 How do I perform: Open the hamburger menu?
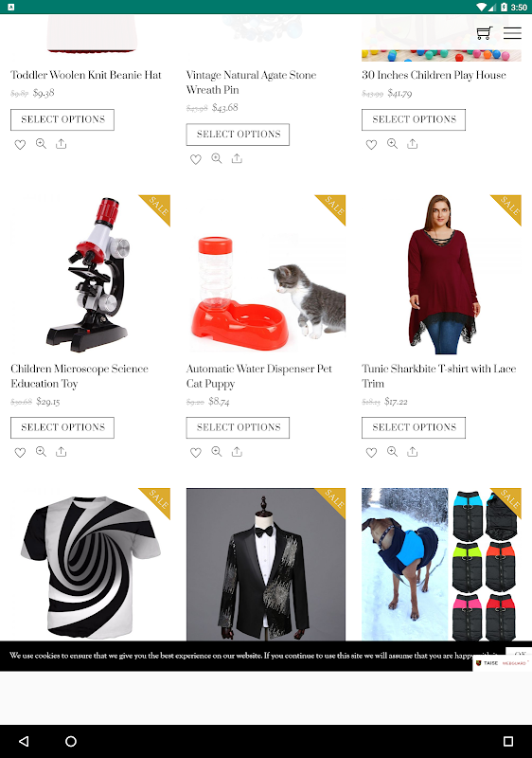[x=512, y=33]
